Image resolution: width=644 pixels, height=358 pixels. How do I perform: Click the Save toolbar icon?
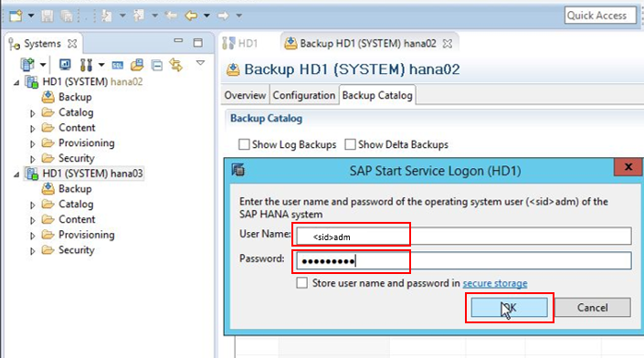point(48,16)
